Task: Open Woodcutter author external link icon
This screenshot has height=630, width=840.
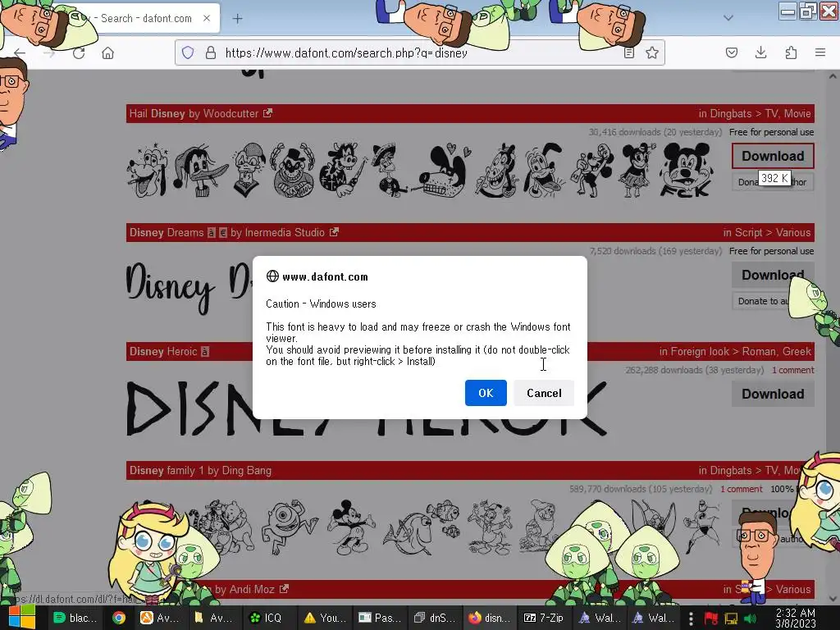Action: coord(268,113)
